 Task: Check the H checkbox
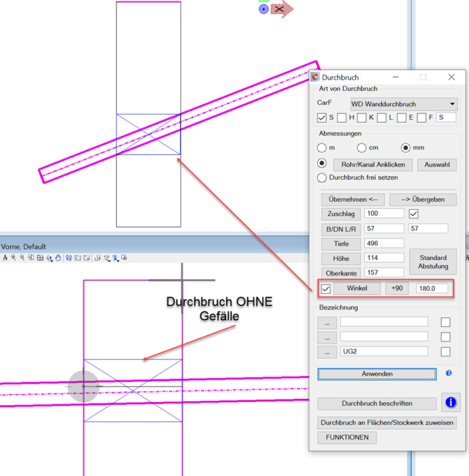click(x=341, y=118)
